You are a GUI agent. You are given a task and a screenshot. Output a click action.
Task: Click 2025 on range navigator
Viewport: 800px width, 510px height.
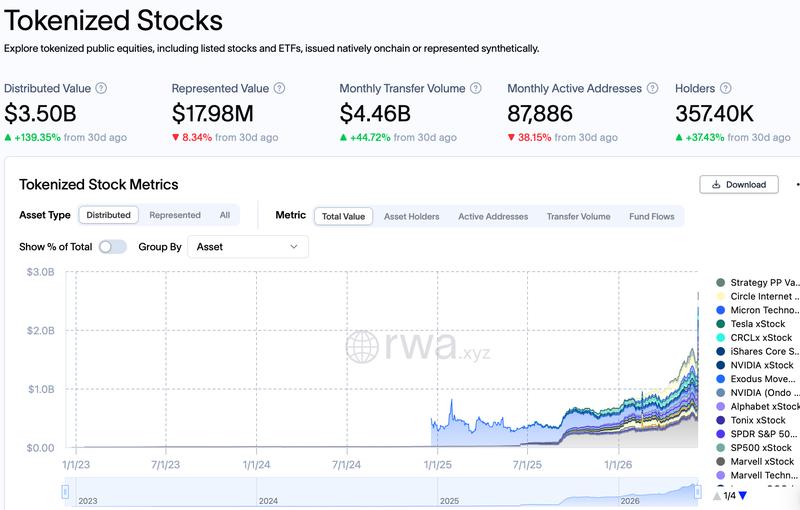449,501
